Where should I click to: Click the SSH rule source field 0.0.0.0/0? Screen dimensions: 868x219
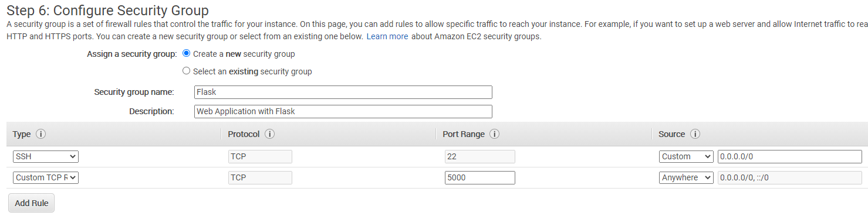[x=790, y=156]
